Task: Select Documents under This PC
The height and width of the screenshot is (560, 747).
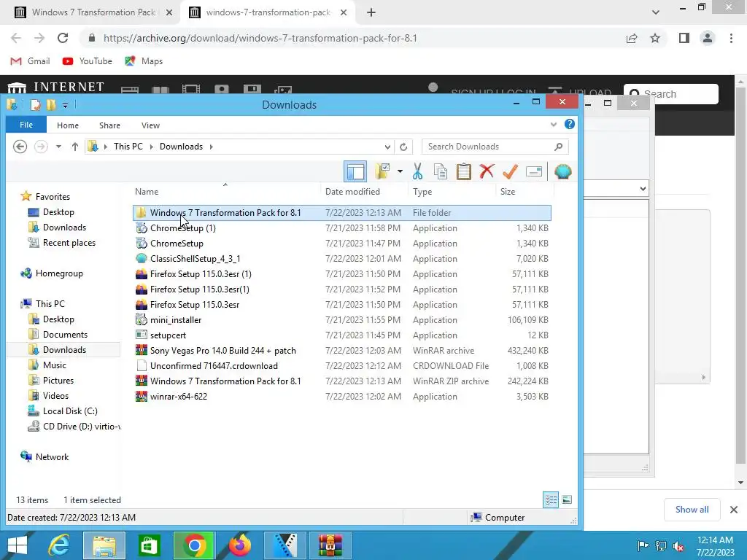Action: pos(65,334)
